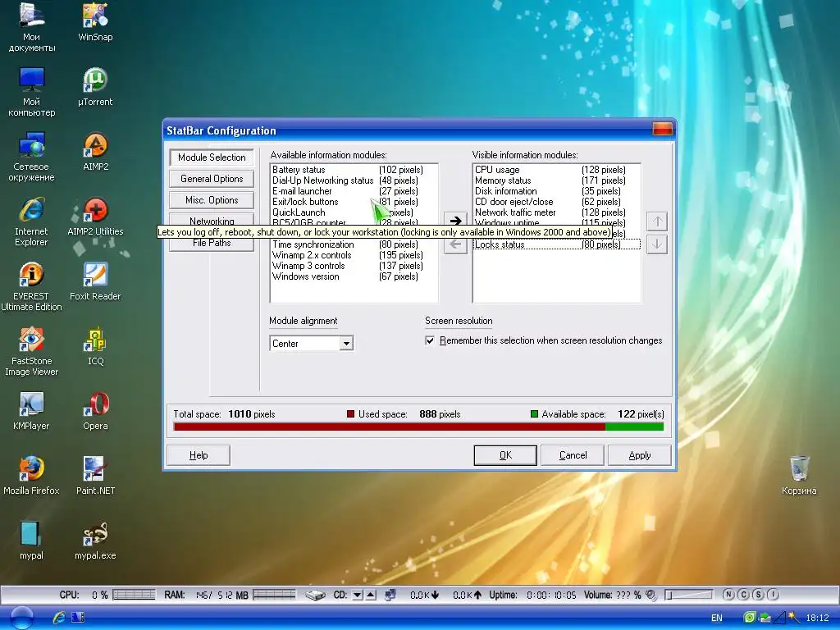Select Locks status visible module

[557, 244]
